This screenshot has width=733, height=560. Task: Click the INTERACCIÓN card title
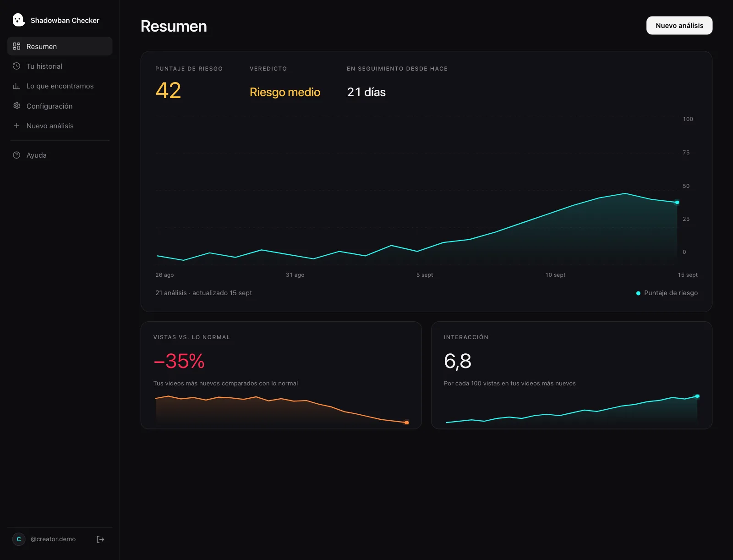click(466, 337)
